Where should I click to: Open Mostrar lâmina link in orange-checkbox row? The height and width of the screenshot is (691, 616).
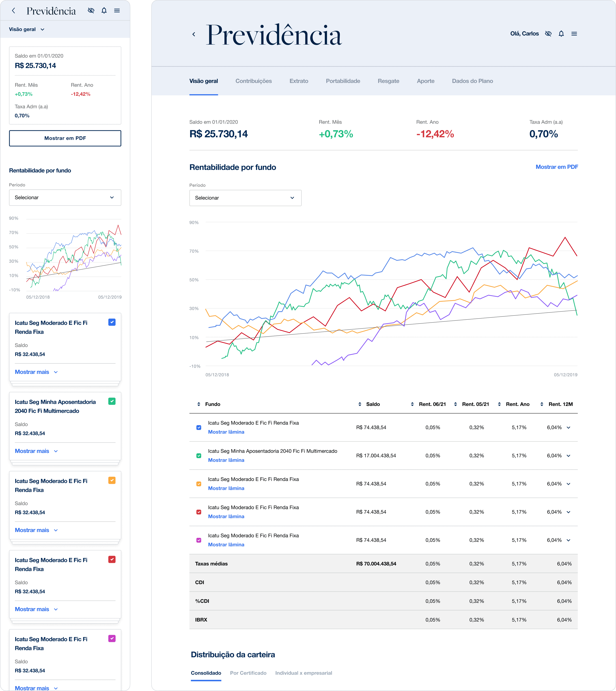226,488
